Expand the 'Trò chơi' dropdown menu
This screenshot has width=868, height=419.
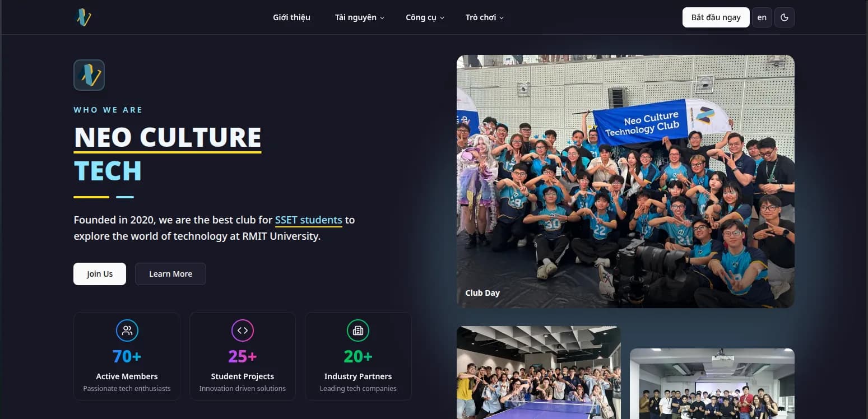coord(485,17)
